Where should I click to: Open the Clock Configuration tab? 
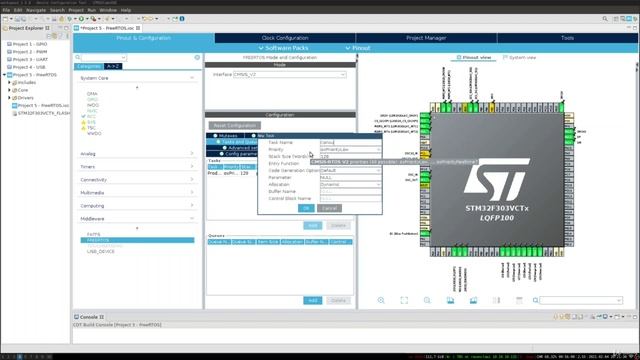click(285, 38)
